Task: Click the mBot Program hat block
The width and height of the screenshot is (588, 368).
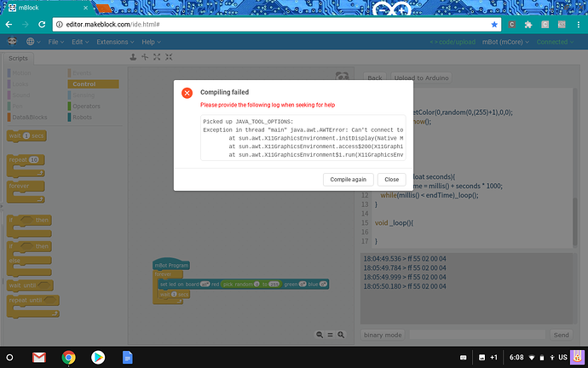Action: tap(171, 264)
